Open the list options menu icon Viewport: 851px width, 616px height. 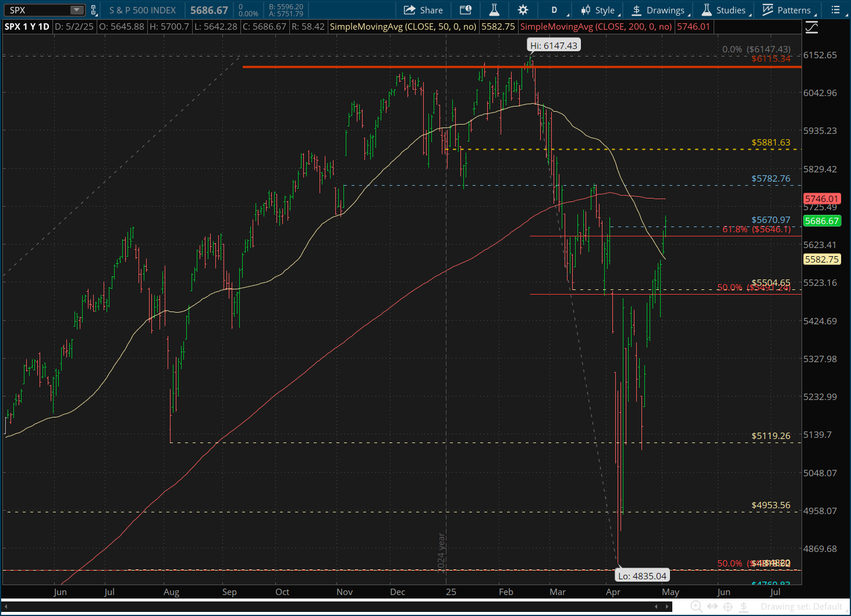click(x=835, y=10)
